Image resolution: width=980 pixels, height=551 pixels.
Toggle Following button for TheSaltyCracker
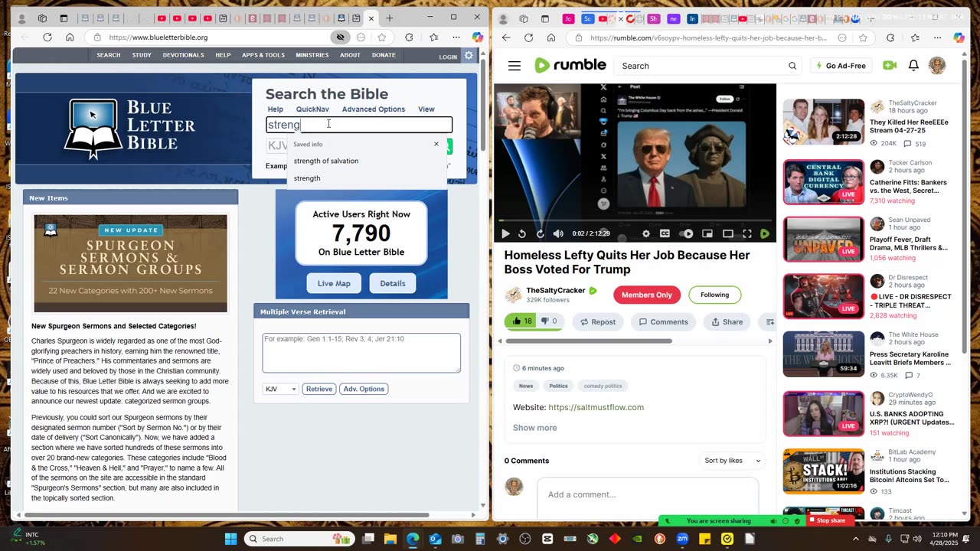[x=714, y=295]
